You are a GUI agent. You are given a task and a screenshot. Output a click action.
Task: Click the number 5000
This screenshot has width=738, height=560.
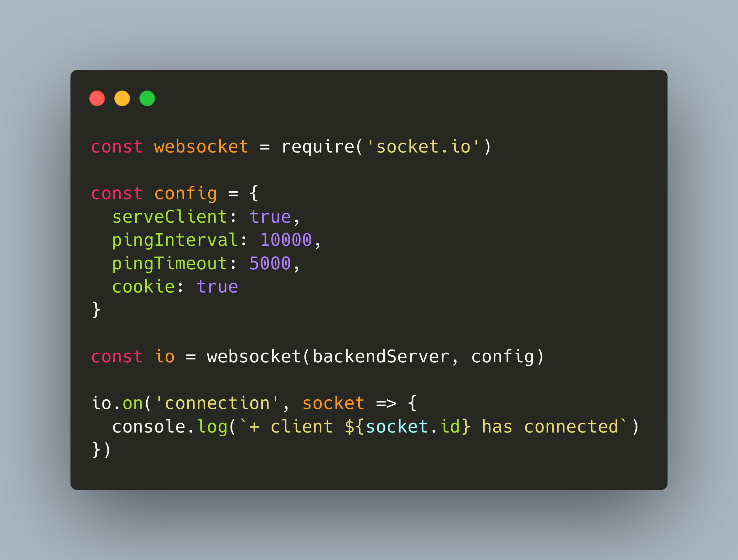tap(270, 263)
